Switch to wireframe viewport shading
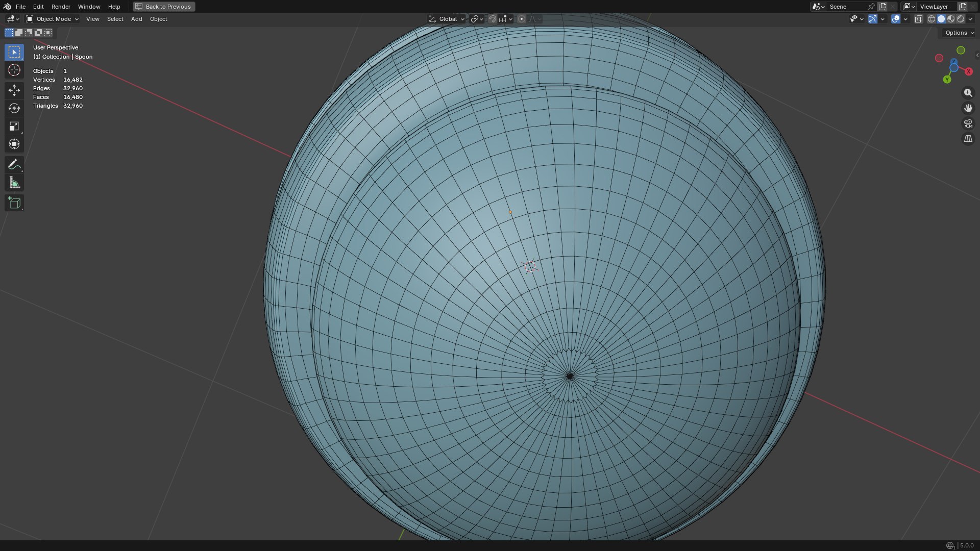 932,19
